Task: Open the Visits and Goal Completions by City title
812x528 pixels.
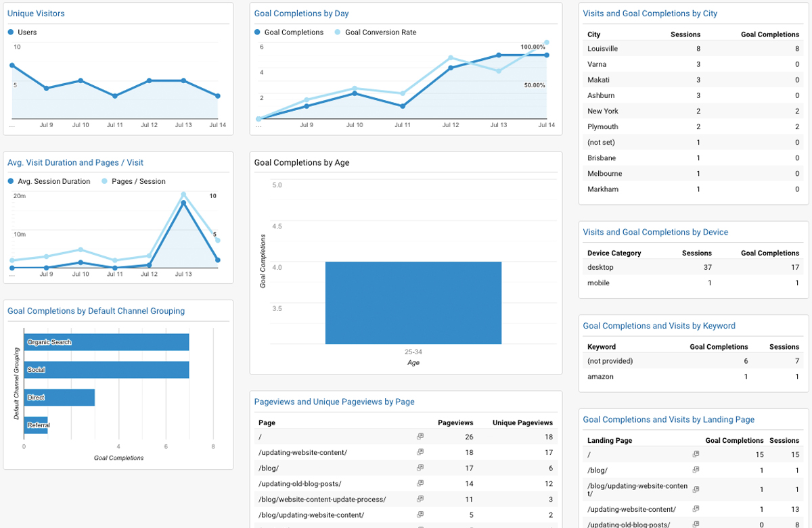Action: tap(650, 14)
